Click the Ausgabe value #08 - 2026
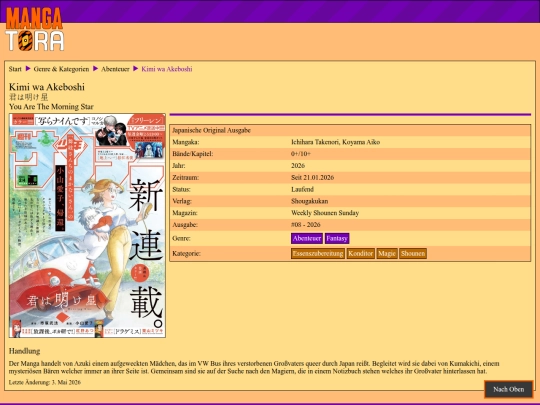Image resolution: width=540 pixels, height=405 pixels. [306, 225]
